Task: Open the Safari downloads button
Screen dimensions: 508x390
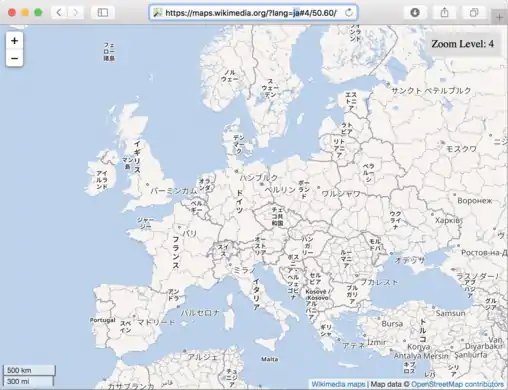Action: [x=415, y=13]
